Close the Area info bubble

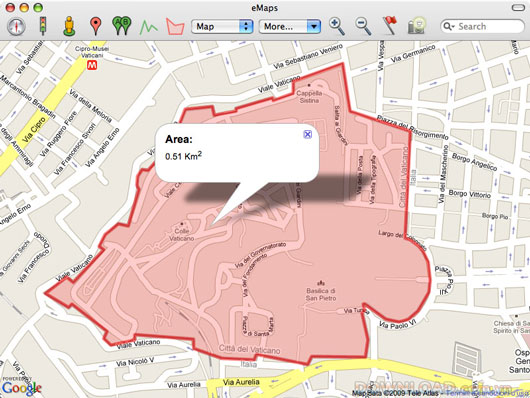coord(308,134)
